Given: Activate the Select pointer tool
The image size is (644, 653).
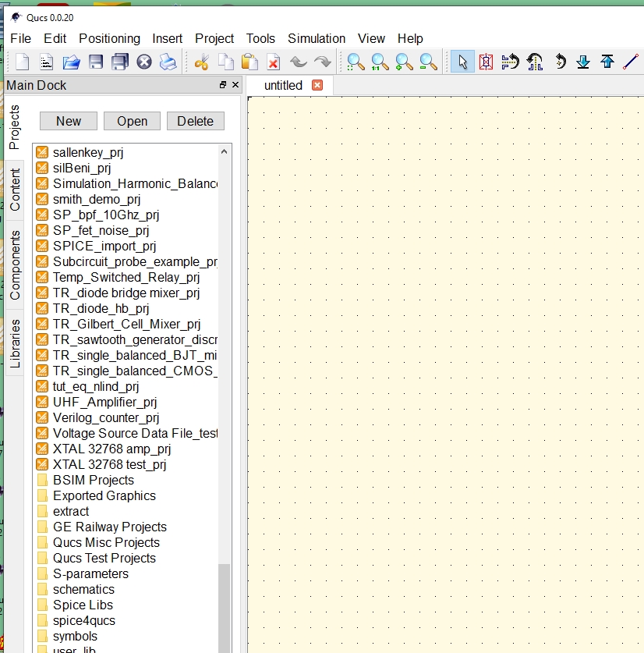Looking at the screenshot, I should 462,62.
